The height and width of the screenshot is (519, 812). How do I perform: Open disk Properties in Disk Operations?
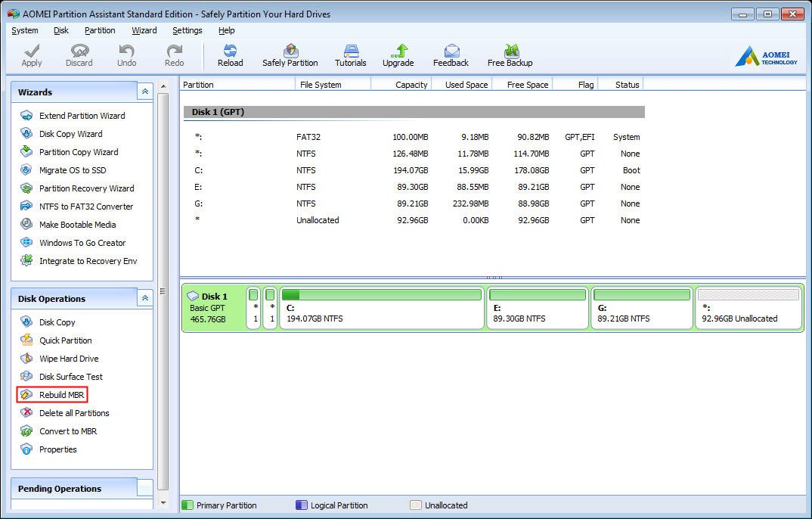point(48,449)
